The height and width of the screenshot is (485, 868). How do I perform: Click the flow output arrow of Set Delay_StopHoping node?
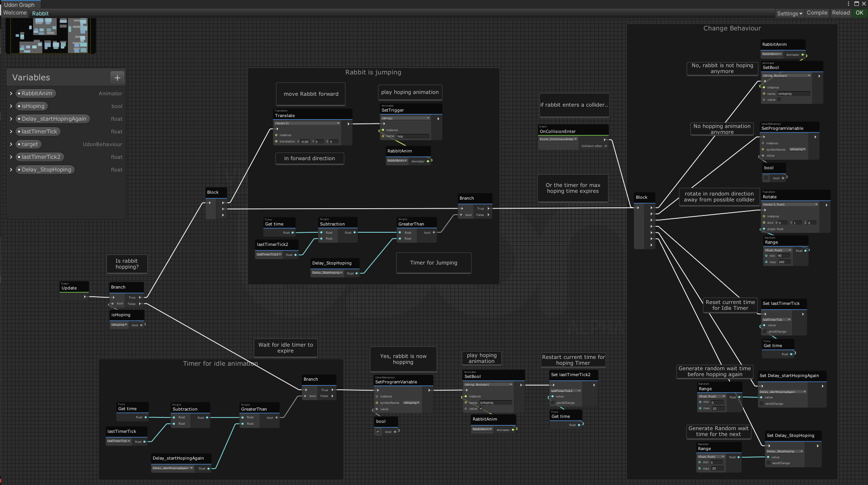pos(818,446)
